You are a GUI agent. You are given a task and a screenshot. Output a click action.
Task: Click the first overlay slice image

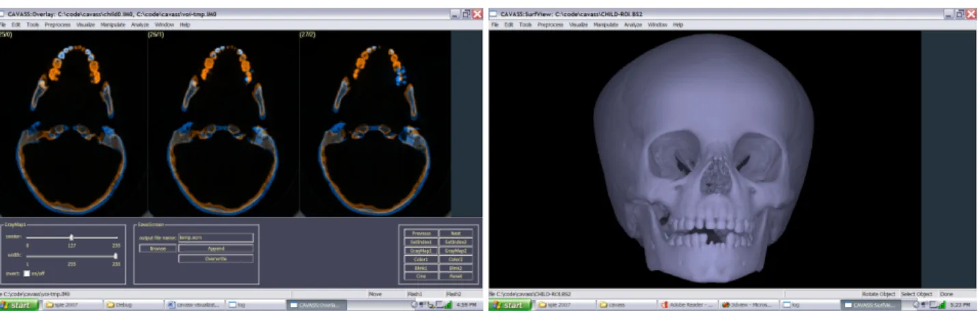point(74,123)
